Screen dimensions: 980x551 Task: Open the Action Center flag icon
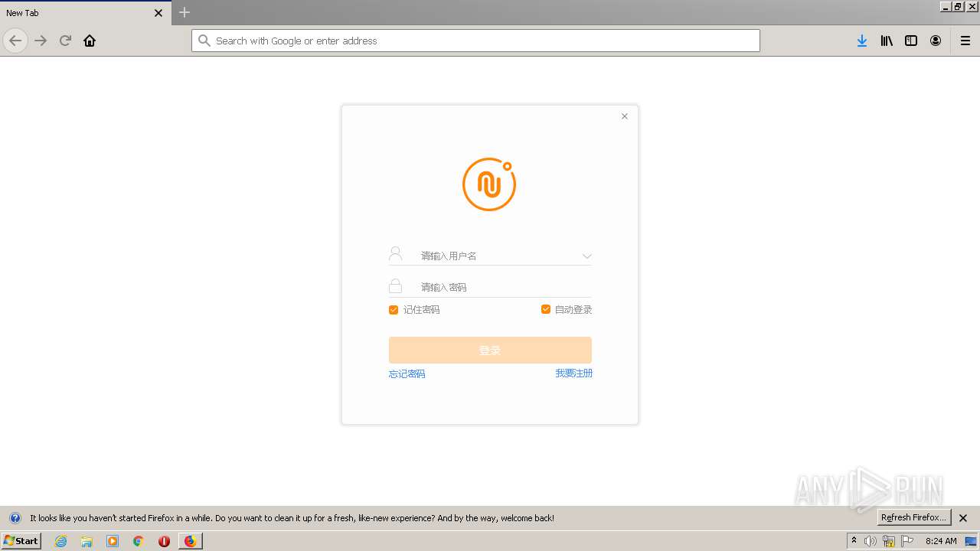coord(907,541)
